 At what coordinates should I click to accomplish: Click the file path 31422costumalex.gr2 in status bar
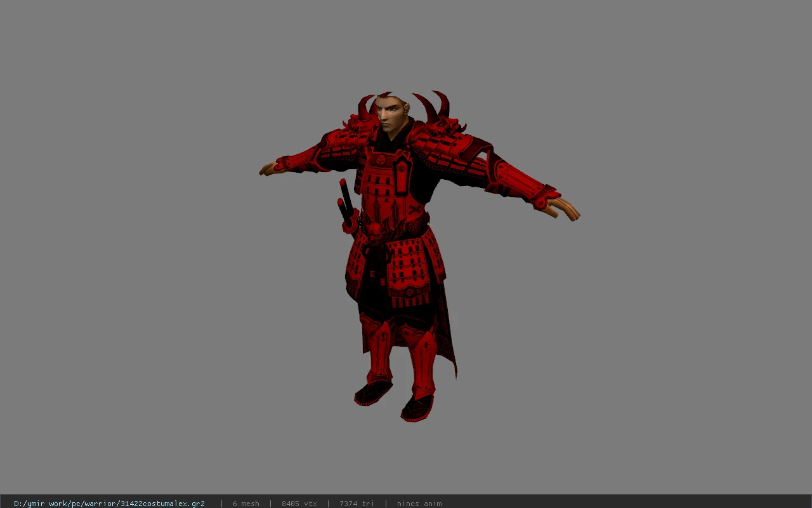tap(109, 504)
